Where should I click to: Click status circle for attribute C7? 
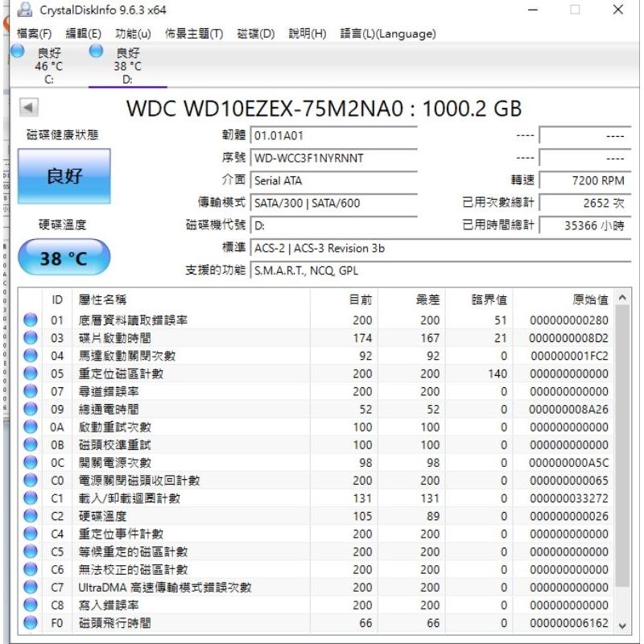(31, 587)
